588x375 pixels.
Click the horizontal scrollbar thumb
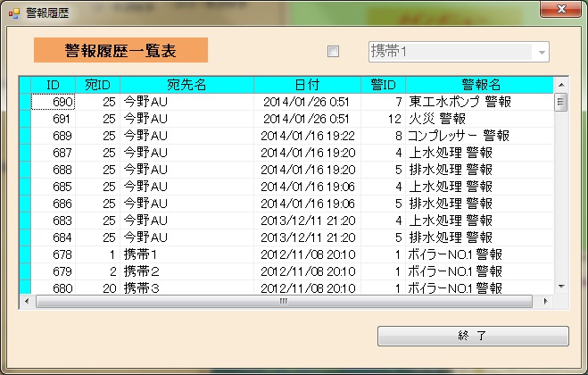pos(284,301)
